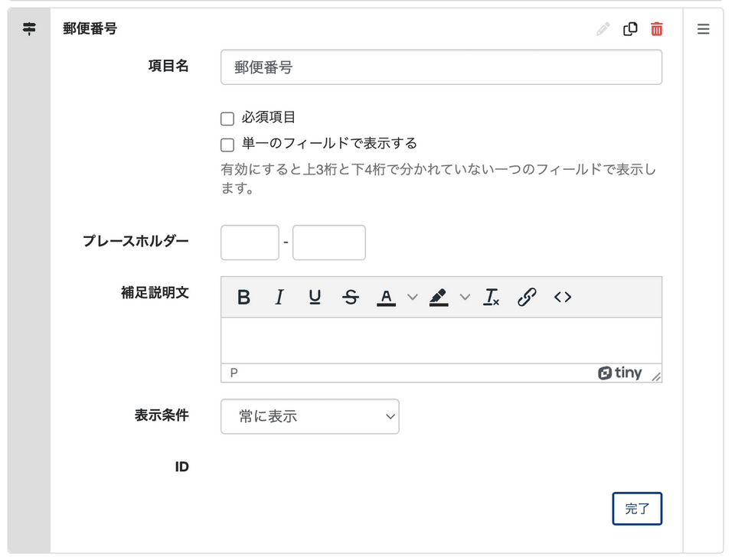The height and width of the screenshot is (560, 735).
Task: Click the red trash delete icon
Action: (x=656, y=29)
